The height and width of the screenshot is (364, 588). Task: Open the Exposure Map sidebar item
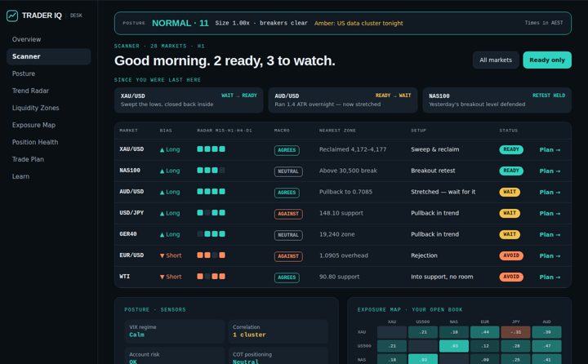[33, 125]
